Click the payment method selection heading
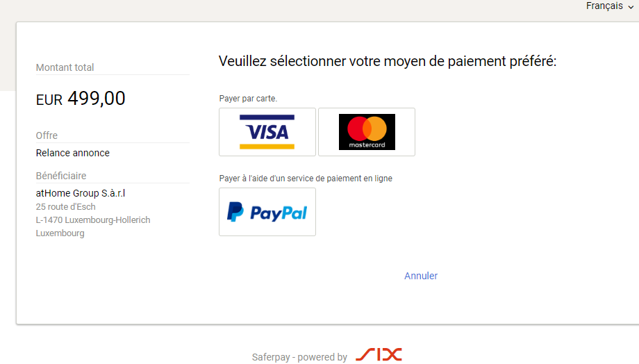Viewport: 639px width, 364px height. point(388,62)
